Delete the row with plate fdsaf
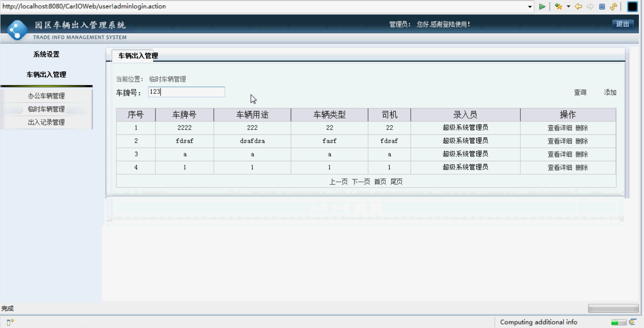 (x=582, y=141)
